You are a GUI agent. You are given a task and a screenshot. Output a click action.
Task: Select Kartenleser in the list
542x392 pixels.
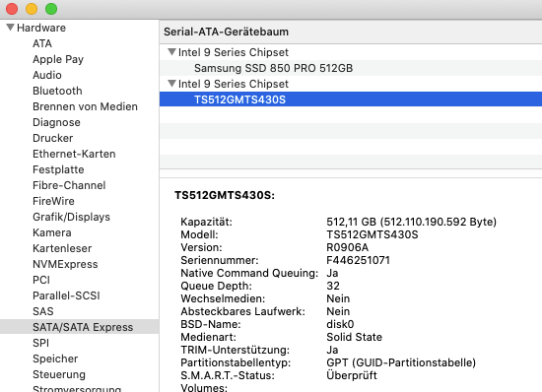coord(62,248)
